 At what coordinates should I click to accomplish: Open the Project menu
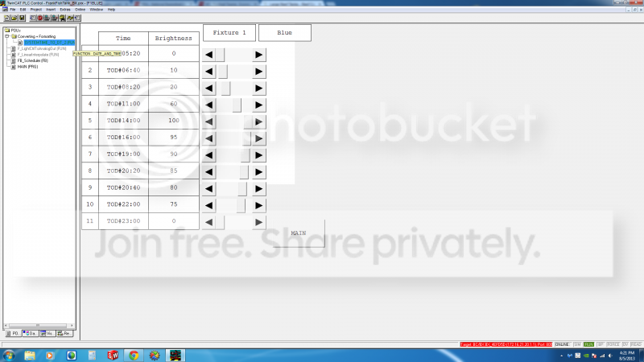click(x=37, y=9)
